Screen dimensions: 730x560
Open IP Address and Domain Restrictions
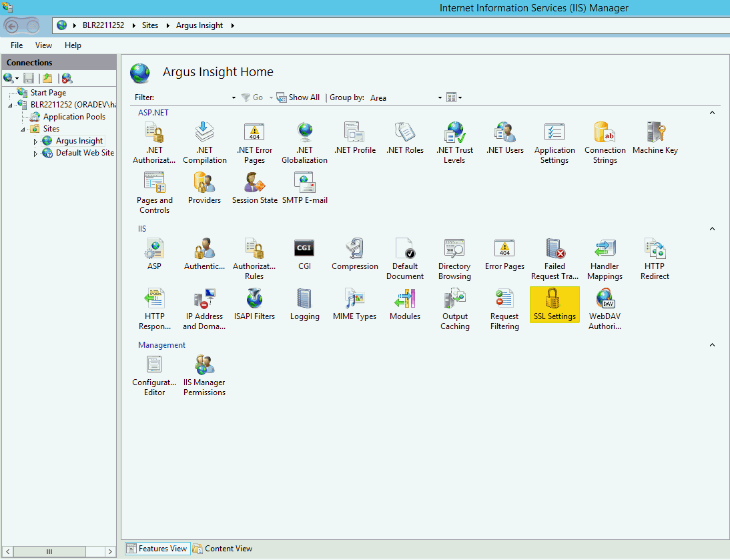204,309
